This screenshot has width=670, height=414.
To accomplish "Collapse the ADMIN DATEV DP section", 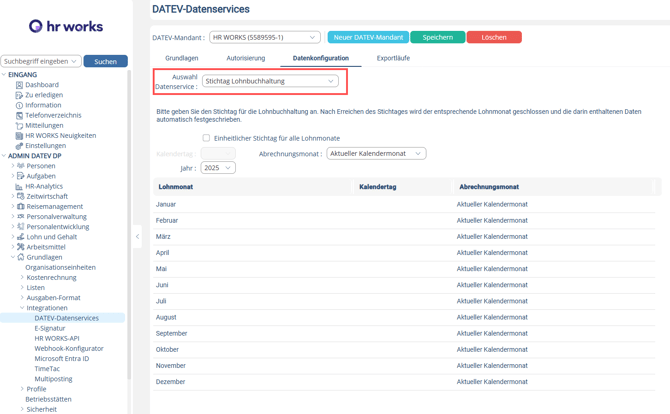I will coord(4,156).
